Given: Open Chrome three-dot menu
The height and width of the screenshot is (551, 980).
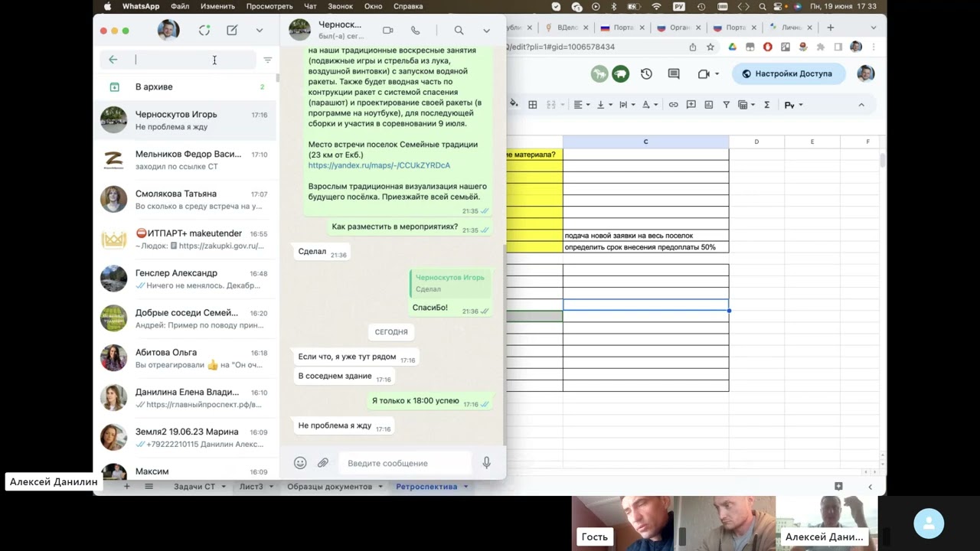Looking at the screenshot, I should pyautogui.click(x=874, y=47).
